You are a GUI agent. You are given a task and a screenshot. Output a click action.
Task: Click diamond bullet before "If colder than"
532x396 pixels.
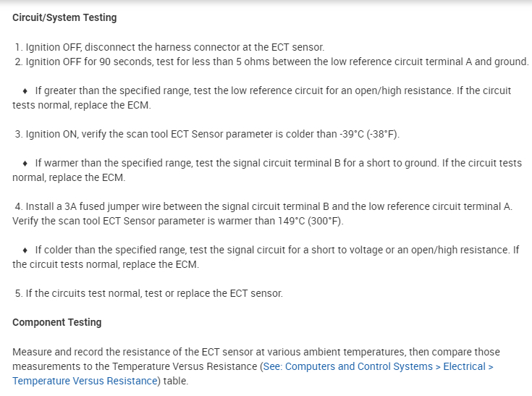click(x=26, y=250)
